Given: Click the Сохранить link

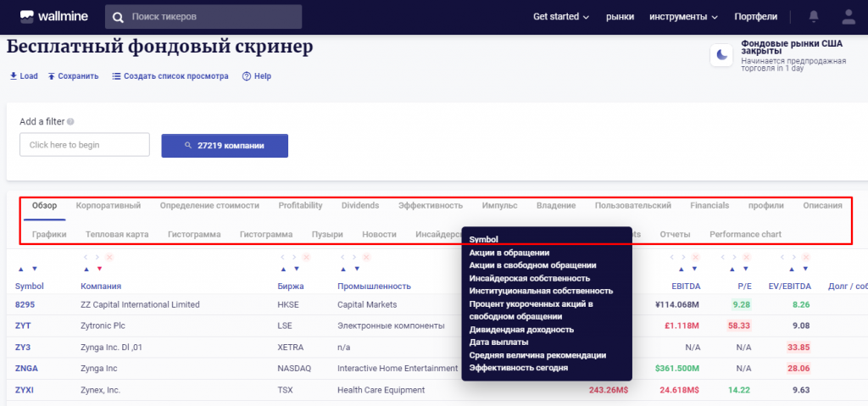Looking at the screenshot, I should click(73, 76).
